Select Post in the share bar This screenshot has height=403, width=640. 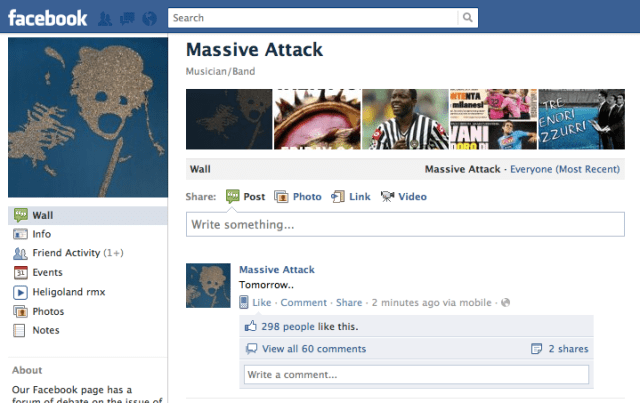click(x=245, y=197)
